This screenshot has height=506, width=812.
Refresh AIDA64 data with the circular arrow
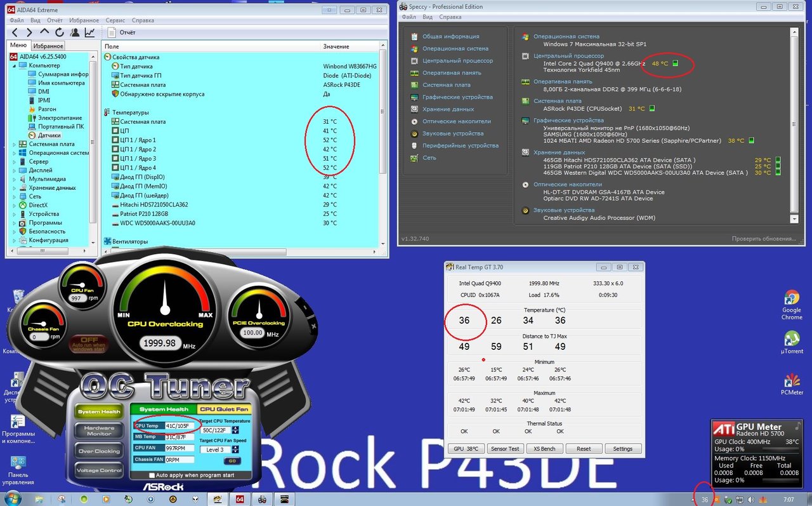[x=59, y=32]
